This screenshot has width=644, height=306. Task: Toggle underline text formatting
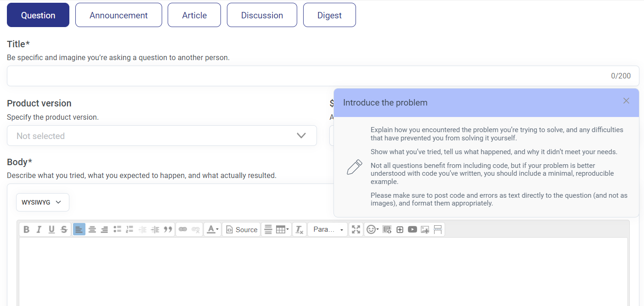point(51,229)
